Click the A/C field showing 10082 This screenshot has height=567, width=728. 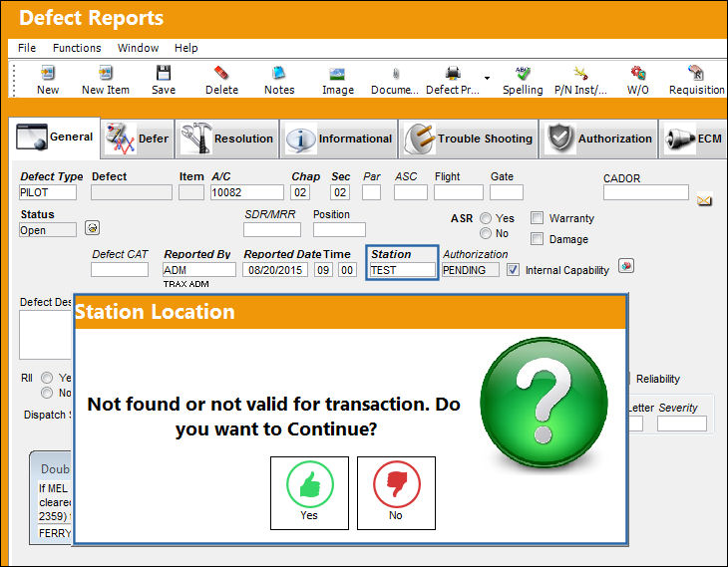coord(247,192)
